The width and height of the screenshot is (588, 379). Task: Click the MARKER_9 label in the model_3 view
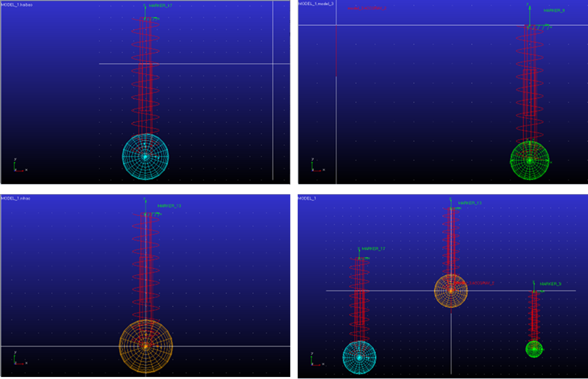554,10
